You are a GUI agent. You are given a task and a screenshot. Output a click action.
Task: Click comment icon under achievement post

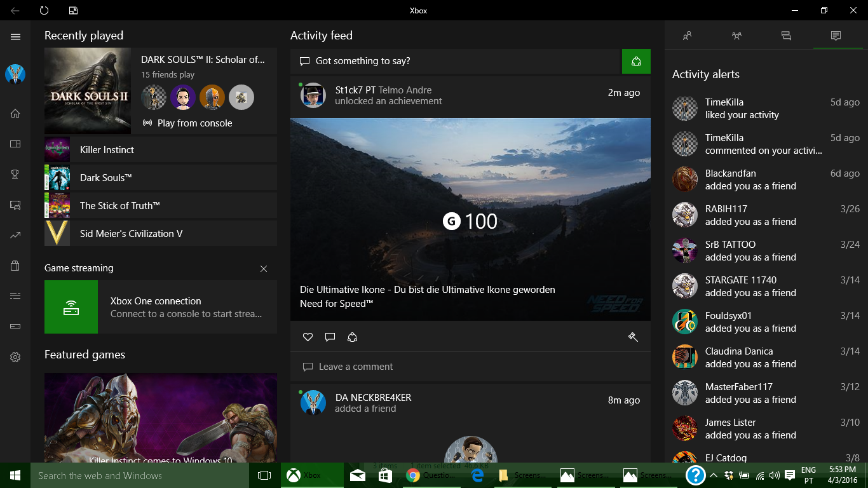coord(330,337)
